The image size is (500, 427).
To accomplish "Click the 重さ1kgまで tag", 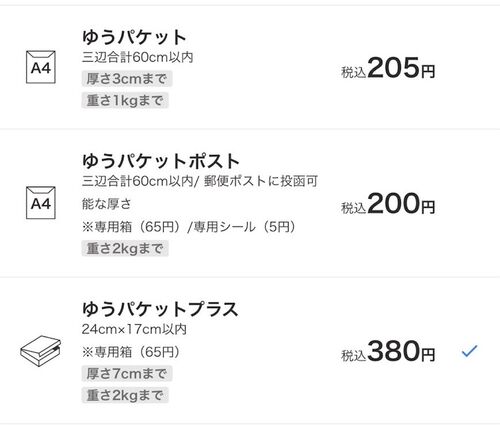I will (125, 101).
